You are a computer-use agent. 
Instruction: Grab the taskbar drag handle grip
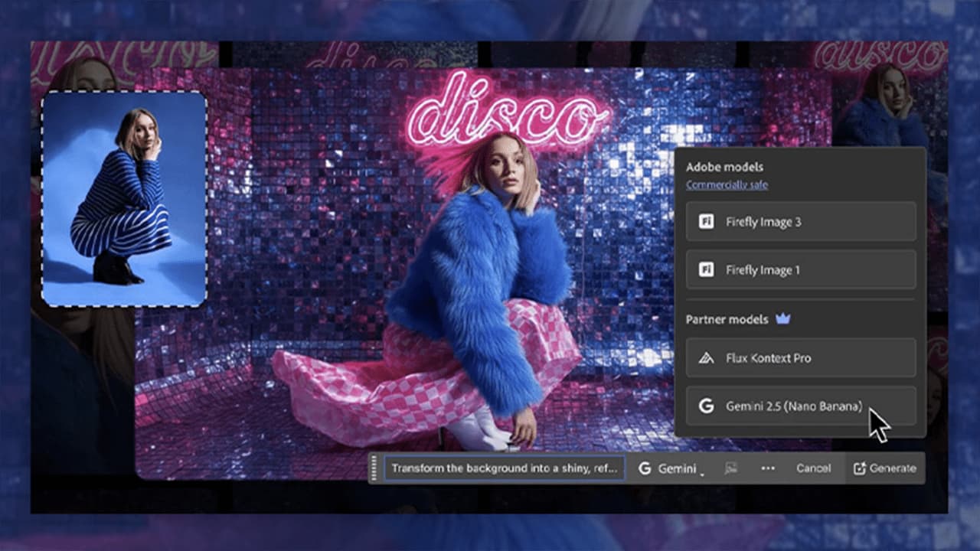374,468
